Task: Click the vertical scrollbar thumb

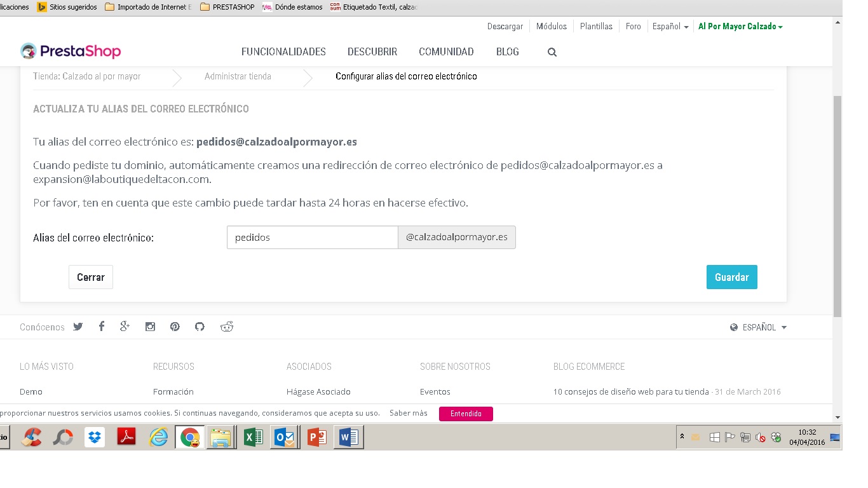Action: tap(837, 207)
